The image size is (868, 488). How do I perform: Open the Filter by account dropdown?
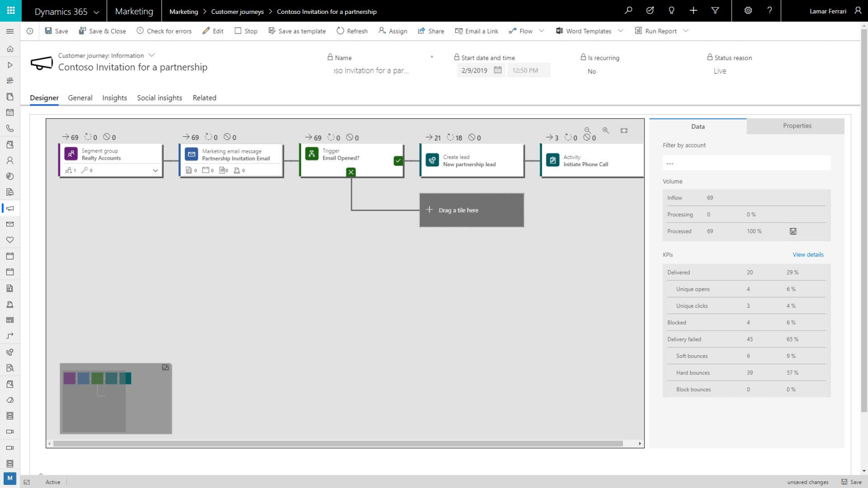747,163
